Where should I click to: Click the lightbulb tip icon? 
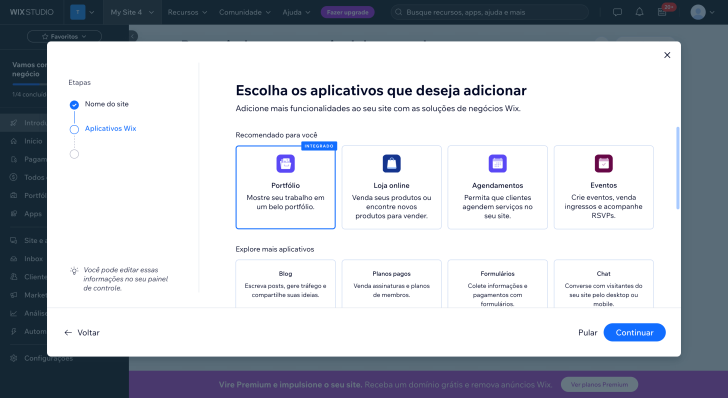(x=74, y=271)
